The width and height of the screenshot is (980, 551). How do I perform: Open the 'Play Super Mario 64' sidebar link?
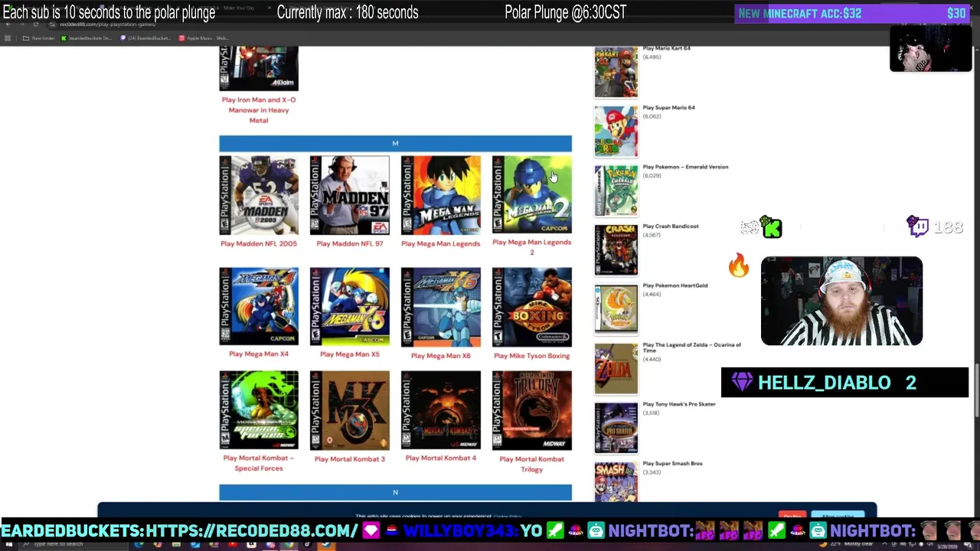tap(668, 108)
